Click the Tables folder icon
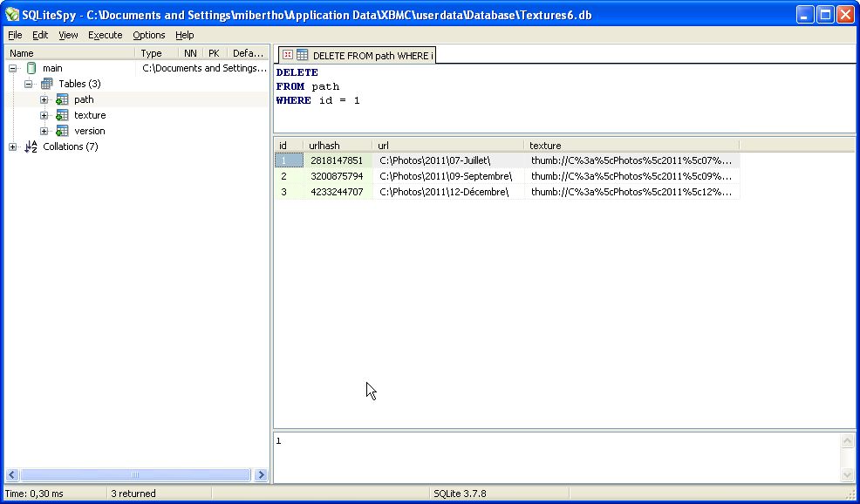This screenshot has width=860, height=504. click(x=47, y=84)
